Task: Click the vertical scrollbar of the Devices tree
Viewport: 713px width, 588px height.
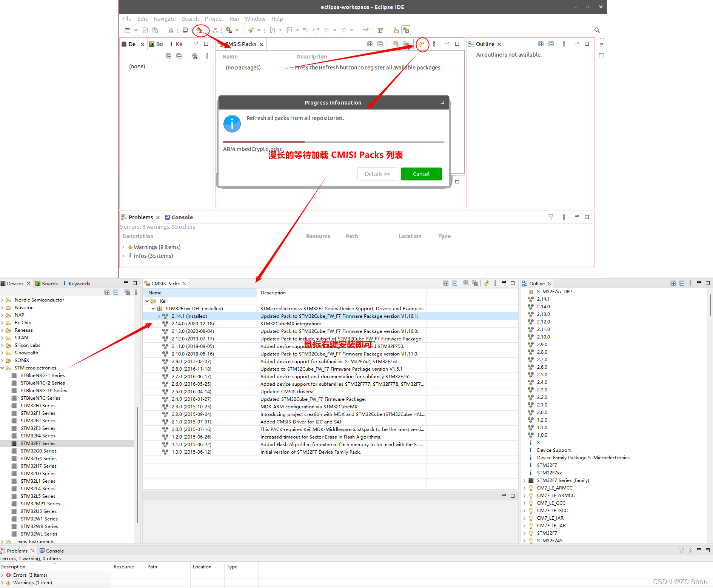Action: pyautogui.click(x=137, y=464)
